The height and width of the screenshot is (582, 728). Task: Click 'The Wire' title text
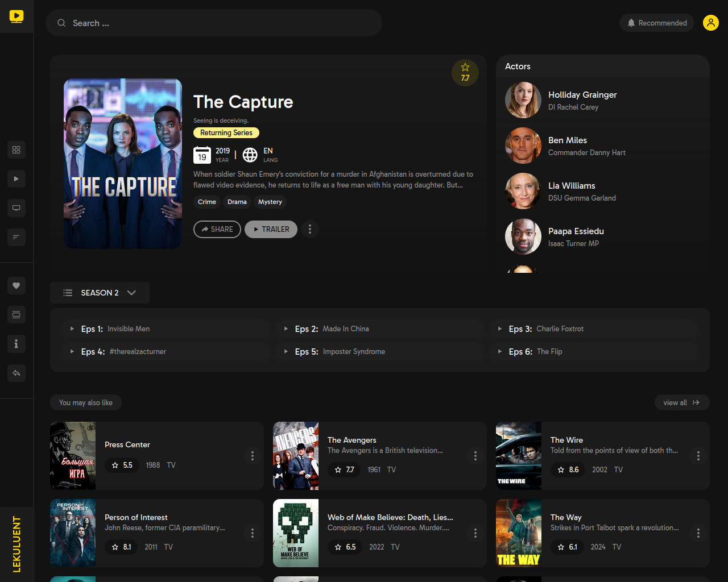pos(566,440)
